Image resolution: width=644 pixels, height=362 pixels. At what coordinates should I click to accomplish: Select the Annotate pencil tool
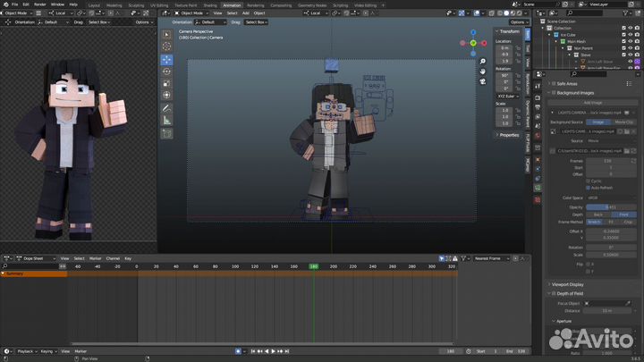point(166,108)
